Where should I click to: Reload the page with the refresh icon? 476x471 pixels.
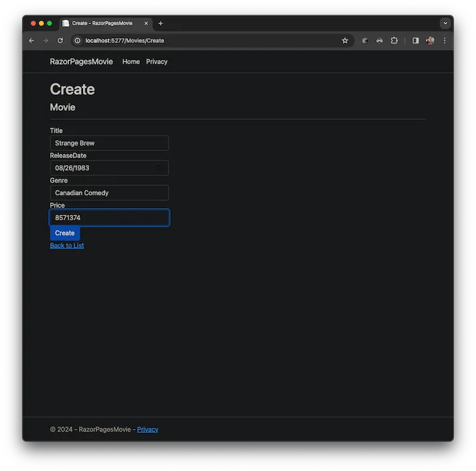[60, 41]
